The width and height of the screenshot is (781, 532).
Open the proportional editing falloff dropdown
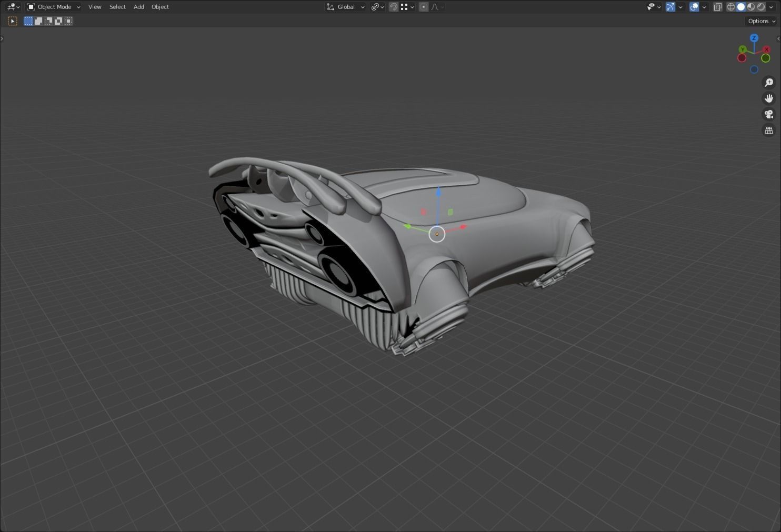pyautogui.click(x=437, y=7)
